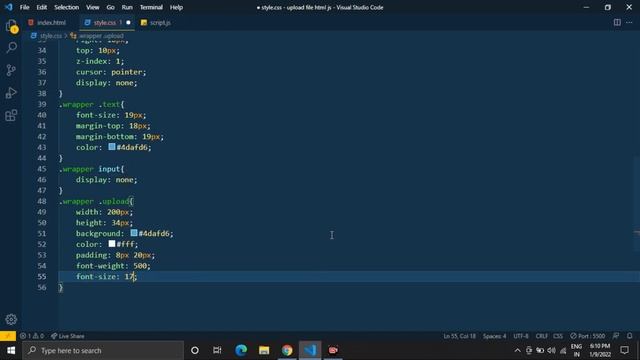Image resolution: width=640 pixels, height=360 pixels.
Task: Click the cursor: pointer line of code
Action: (x=111, y=72)
